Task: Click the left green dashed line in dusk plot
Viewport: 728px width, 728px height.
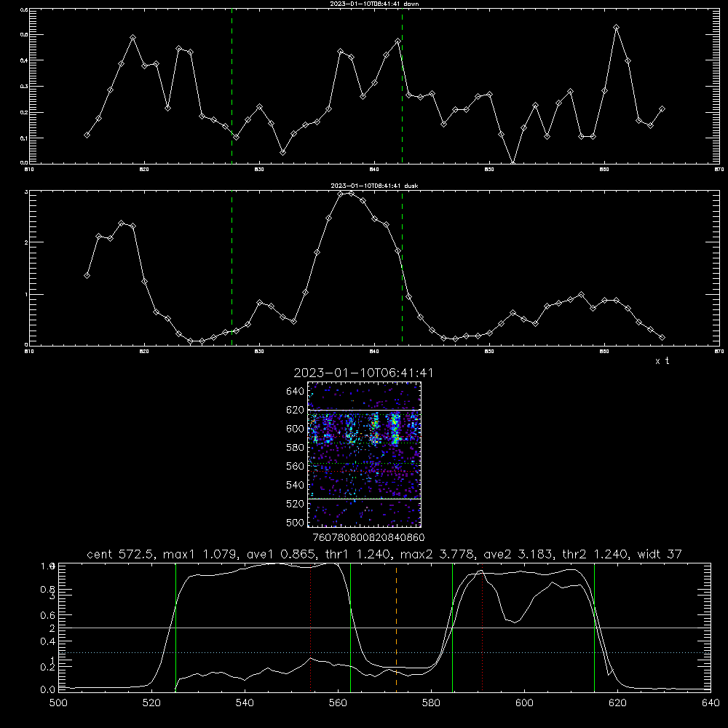Action: click(232, 268)
